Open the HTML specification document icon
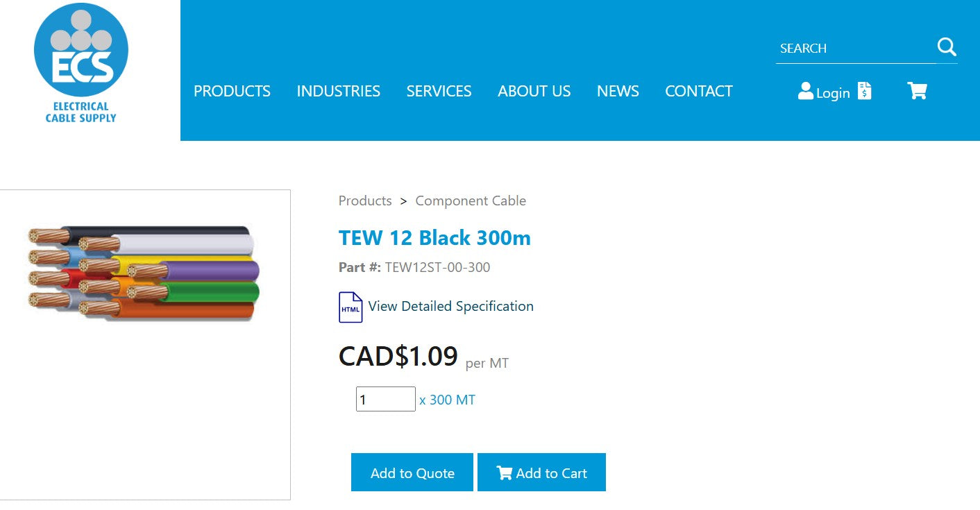The height and width of the screenshot is (510, 980). click(x=350, y=307)
